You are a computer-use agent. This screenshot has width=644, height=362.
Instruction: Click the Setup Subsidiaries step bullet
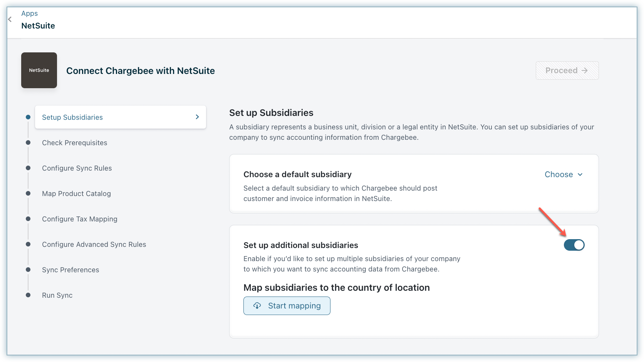pyautogui.click(x=28, y=117)
